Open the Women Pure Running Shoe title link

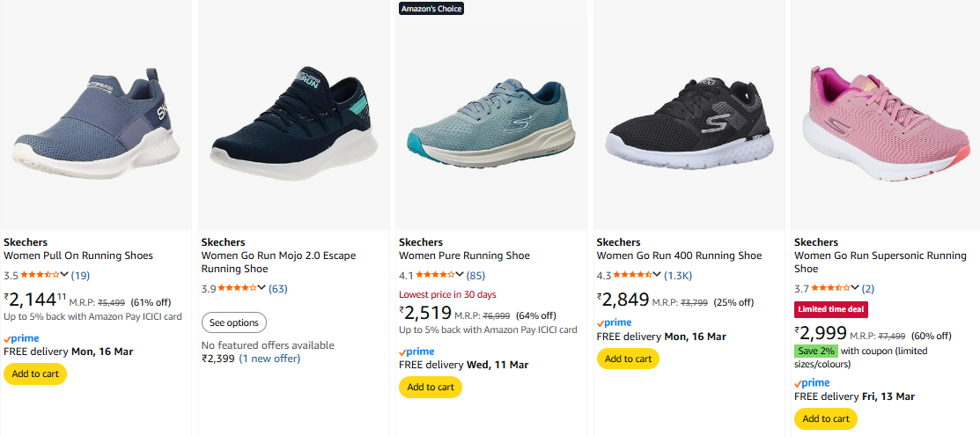pos(464,256)
